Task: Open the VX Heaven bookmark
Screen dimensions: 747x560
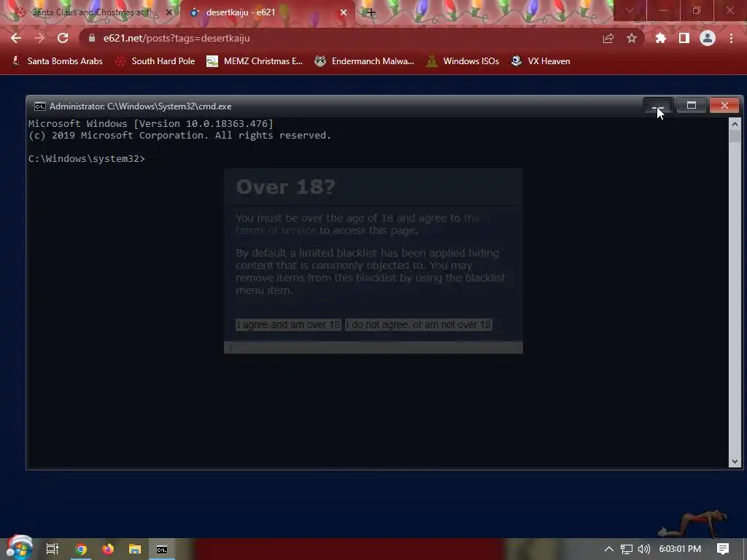Action: (x=541, y=61)
